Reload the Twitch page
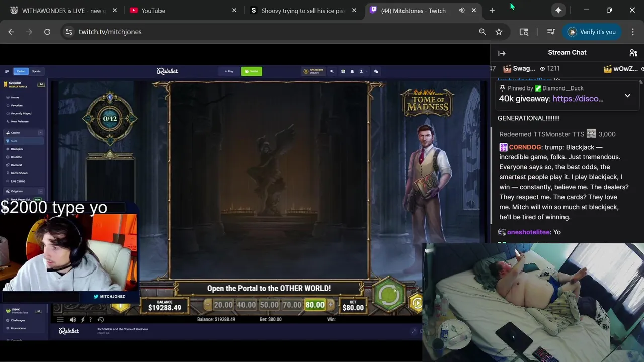This screenshot has height=362, width=644. (x=47, y=32)
